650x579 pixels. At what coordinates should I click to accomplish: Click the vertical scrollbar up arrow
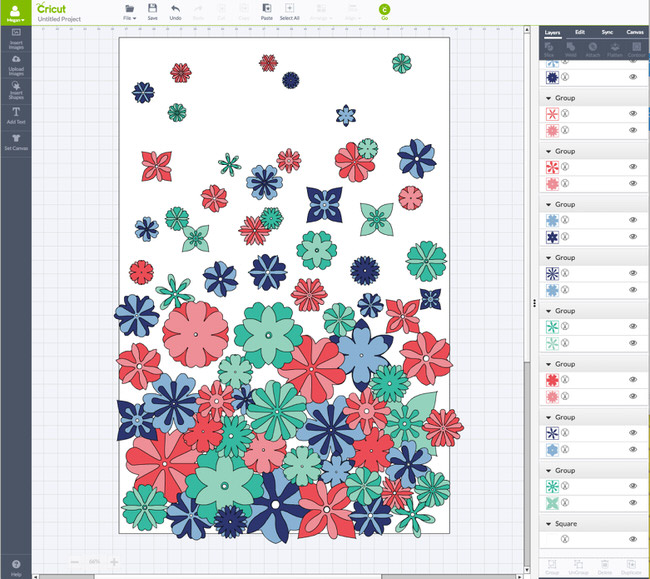tap(526, 29)
